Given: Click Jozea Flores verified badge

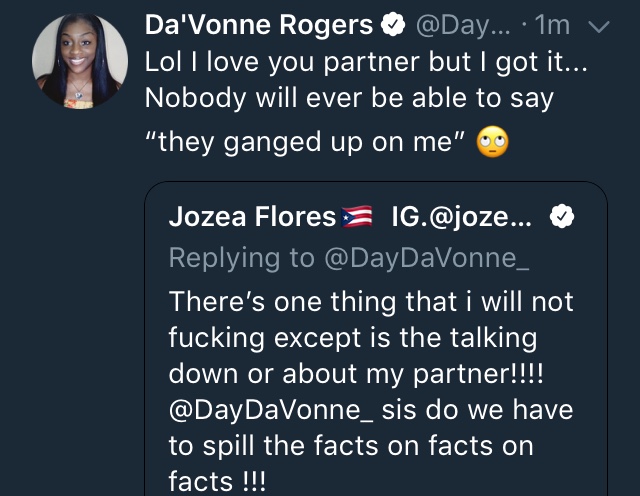Looking at the screenshot, I should [x=562, y=216].
